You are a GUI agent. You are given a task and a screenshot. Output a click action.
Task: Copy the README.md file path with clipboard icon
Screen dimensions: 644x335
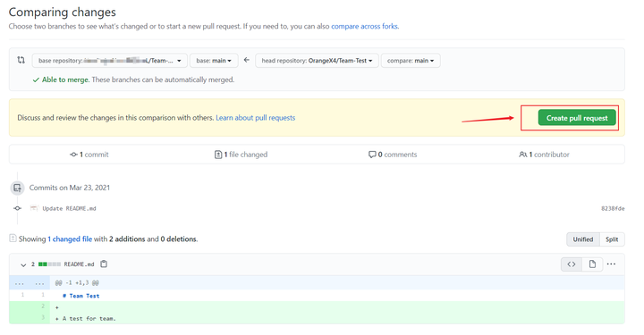(104, 264)
